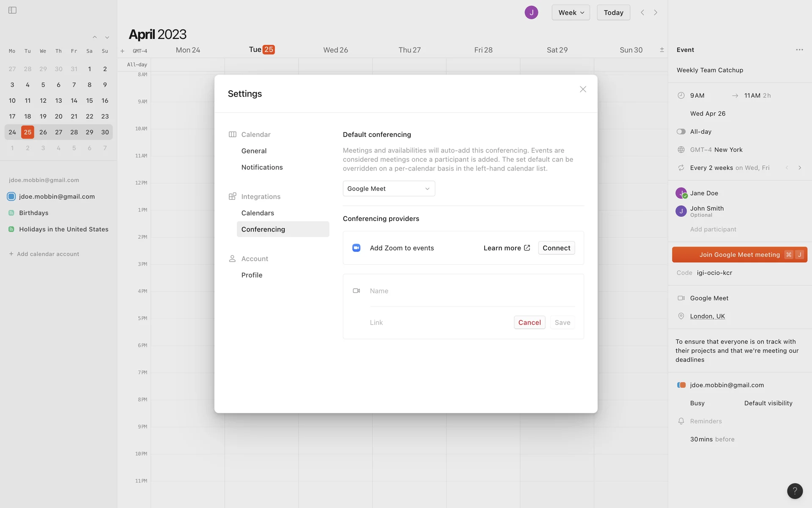Open the Week view dropdown
Viewport: 812px width, 508px height.
coord(571,12)
